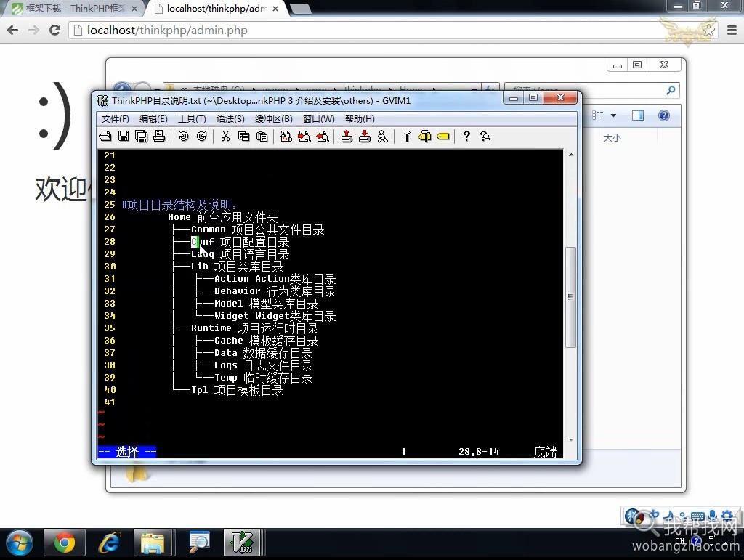Click the question mark Help icon in GVim

coord(466,137)
